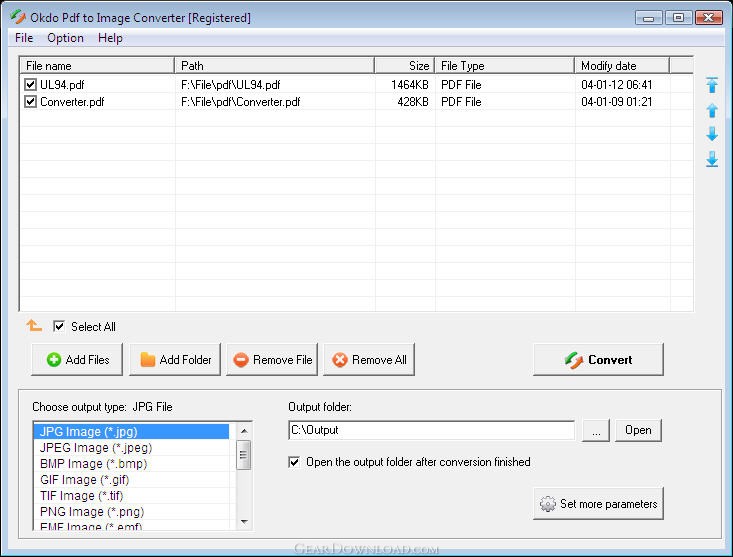
Task: Click PDF File type in Converter.pdf row
Action: [461, 101]
